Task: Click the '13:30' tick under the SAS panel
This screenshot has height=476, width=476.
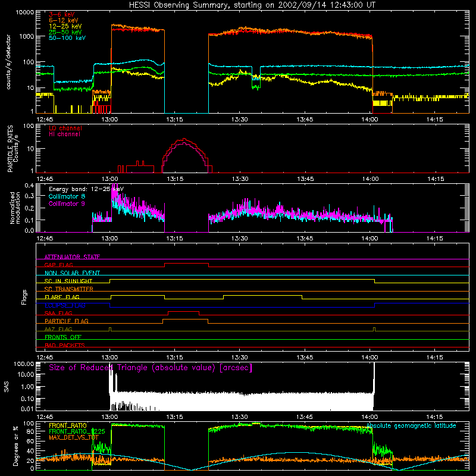Action: point(240,417)
